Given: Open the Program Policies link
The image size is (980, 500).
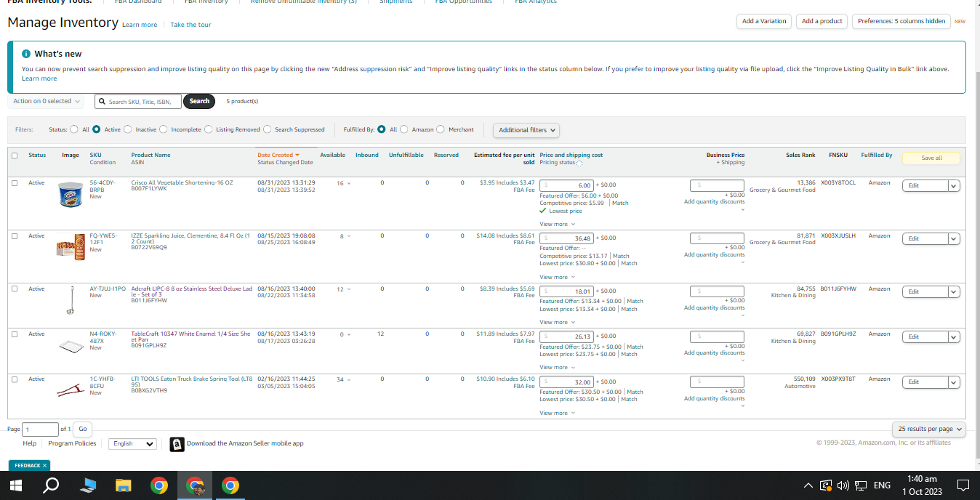Looking at the screenshot, I should [x=72, y=443].
